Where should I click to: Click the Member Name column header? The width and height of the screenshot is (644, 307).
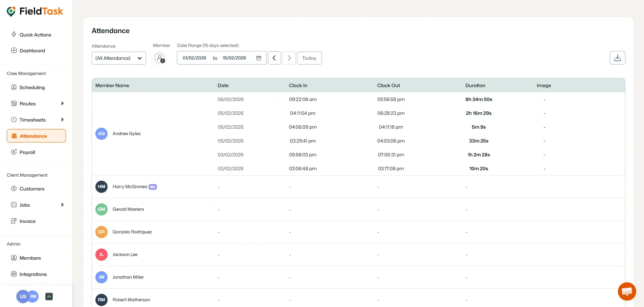point(112,85)
